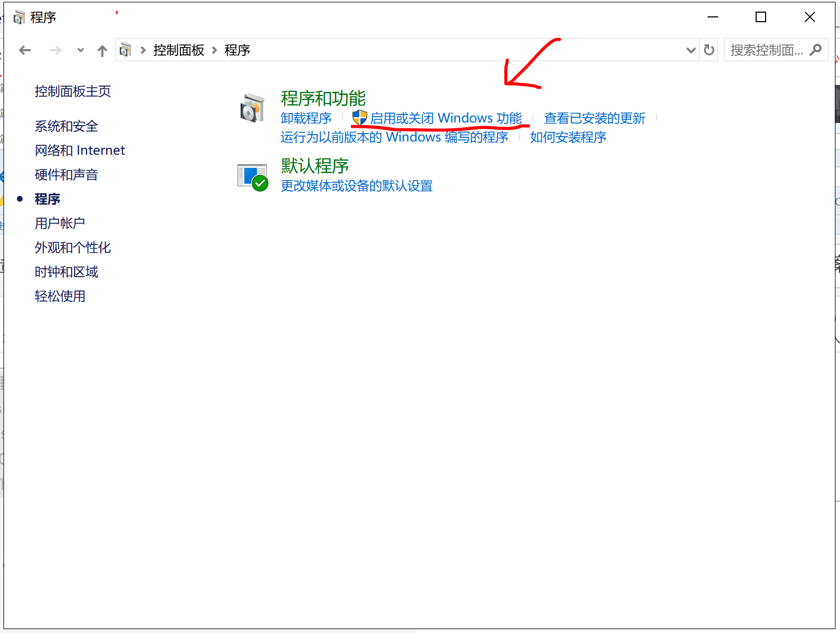Screen dimensions: 840x633
Task: Open 启用或关闭 Windows 功能
Action: (x=446, y=118)
